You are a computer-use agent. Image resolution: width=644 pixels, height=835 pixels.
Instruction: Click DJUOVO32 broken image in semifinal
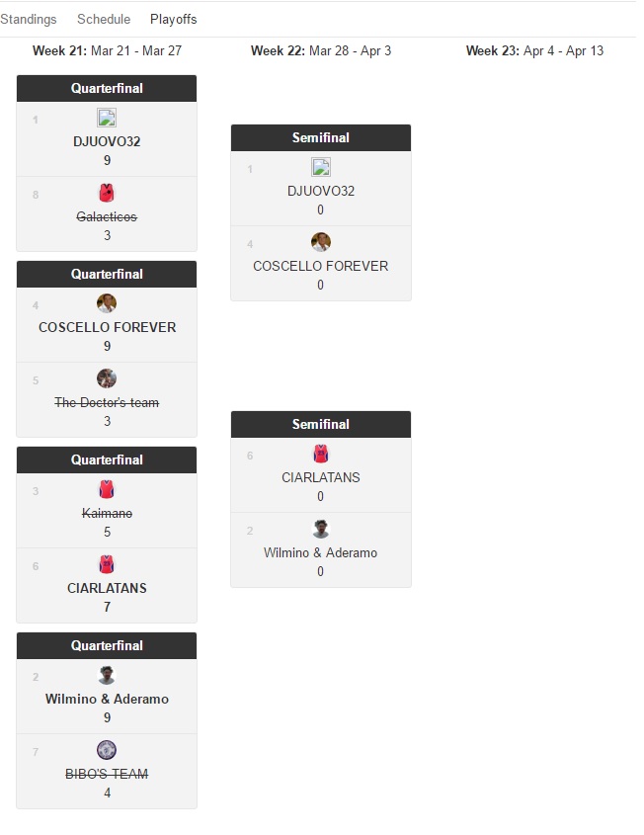coord(321,167)
